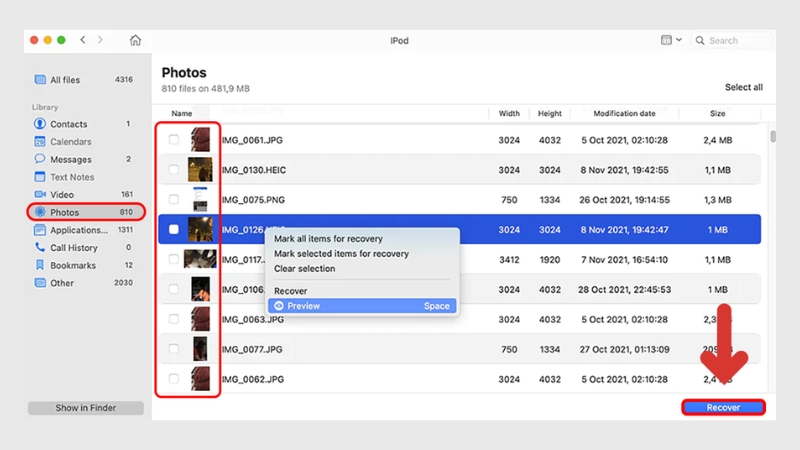Click Select all above the file list
This screenshot has width=800, height=450.
743,87
